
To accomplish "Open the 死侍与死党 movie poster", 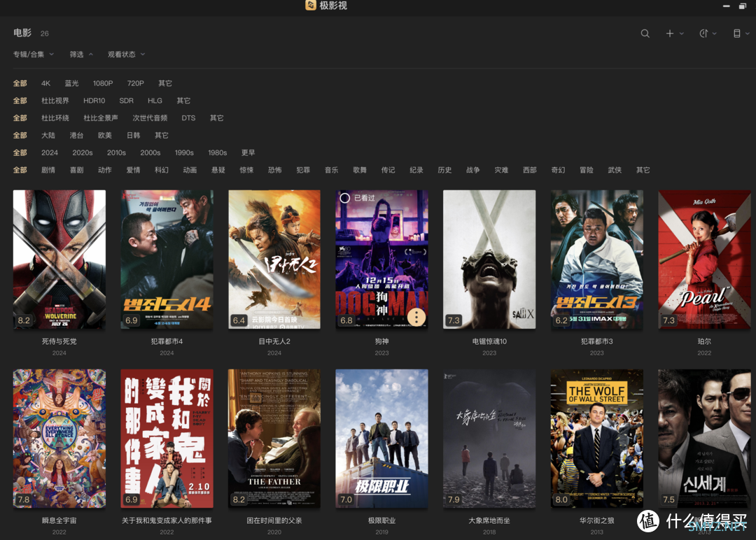I will [59, 260].
